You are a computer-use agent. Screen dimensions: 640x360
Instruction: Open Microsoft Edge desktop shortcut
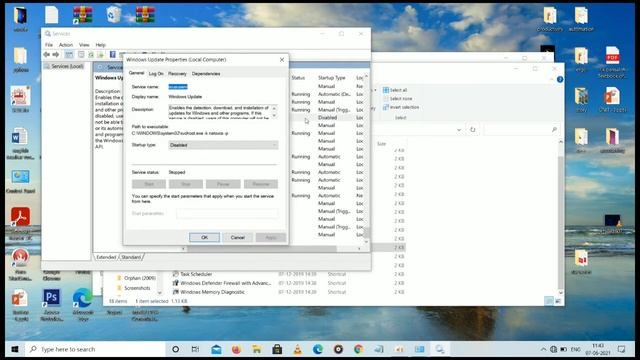tap(83, 305)
